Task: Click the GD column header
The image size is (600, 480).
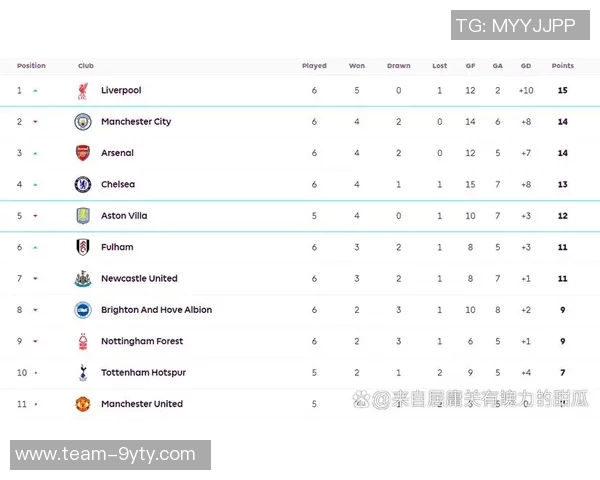Action: tap(526, 66)
